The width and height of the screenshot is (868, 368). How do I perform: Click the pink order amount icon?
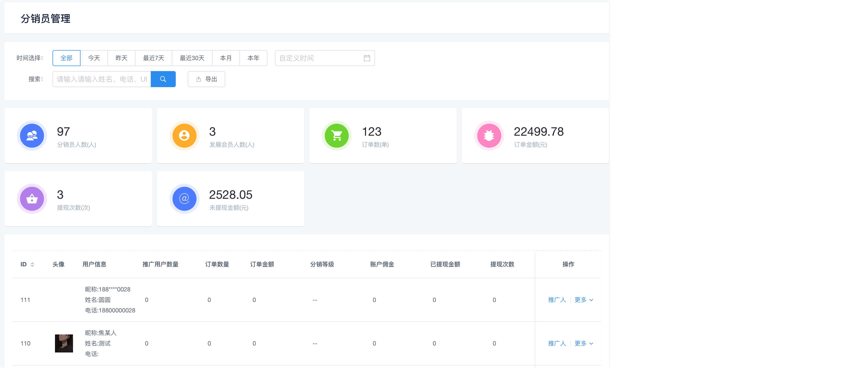[489, 136]
